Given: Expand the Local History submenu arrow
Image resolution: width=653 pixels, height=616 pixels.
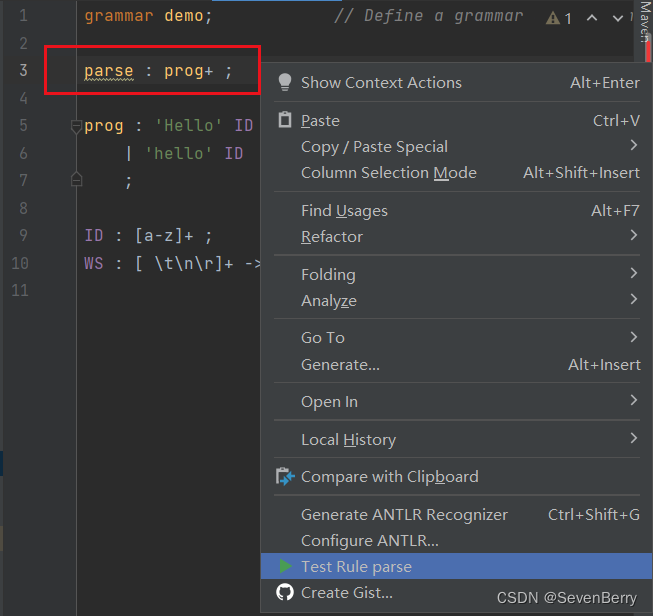Looking at the screenshot, I should click(x=633, y=438).
